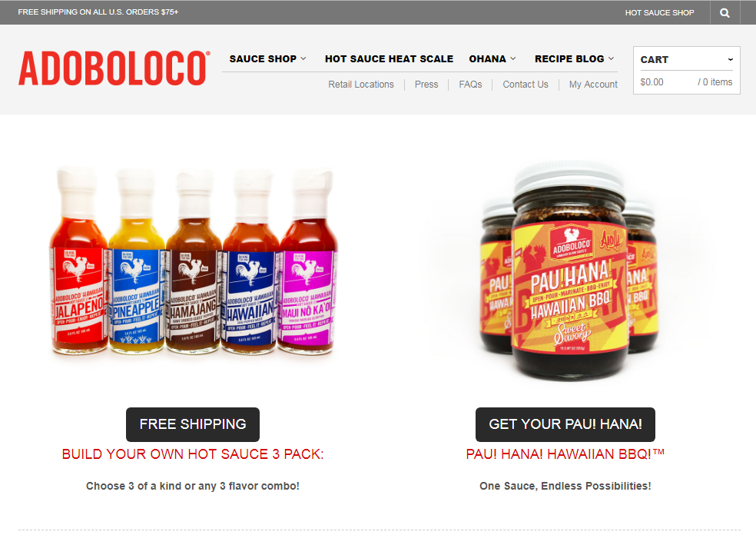
Task: Go to My Account
Action: pyautogui.click(x=593, y=85)
